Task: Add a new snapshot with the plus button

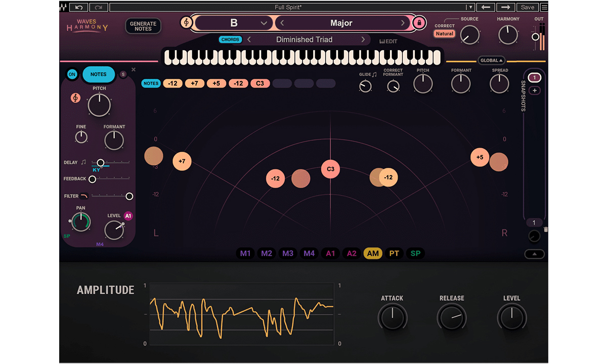Action: 535,90
